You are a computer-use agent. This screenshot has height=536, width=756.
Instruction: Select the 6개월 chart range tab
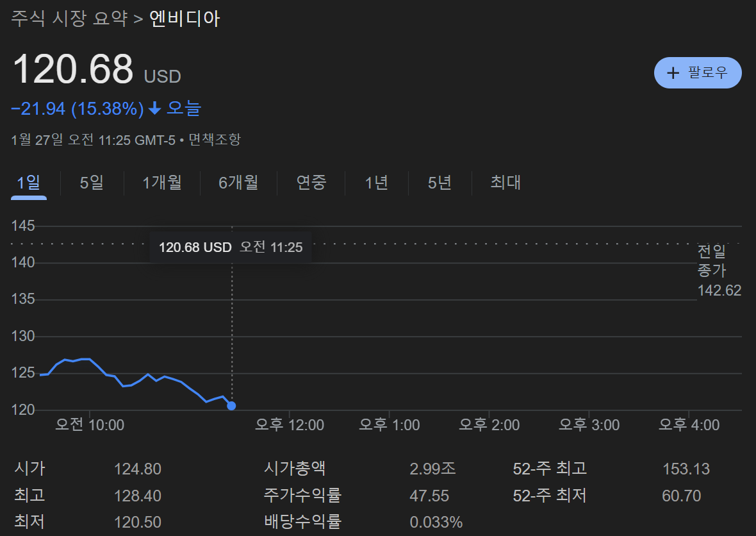pos(239,182)
